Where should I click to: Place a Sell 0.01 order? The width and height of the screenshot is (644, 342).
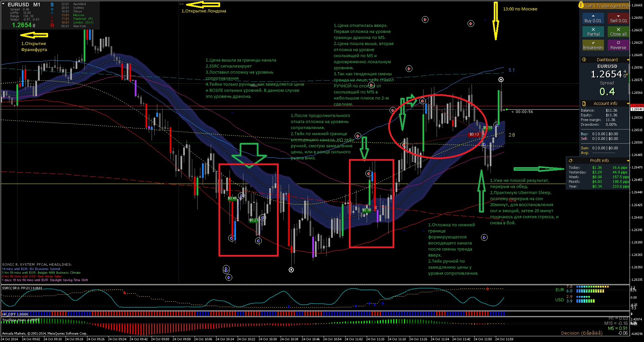click(x=618, y=18)
